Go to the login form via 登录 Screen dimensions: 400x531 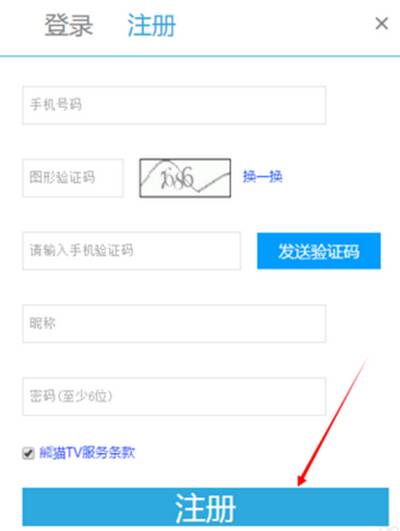(69, 25)
